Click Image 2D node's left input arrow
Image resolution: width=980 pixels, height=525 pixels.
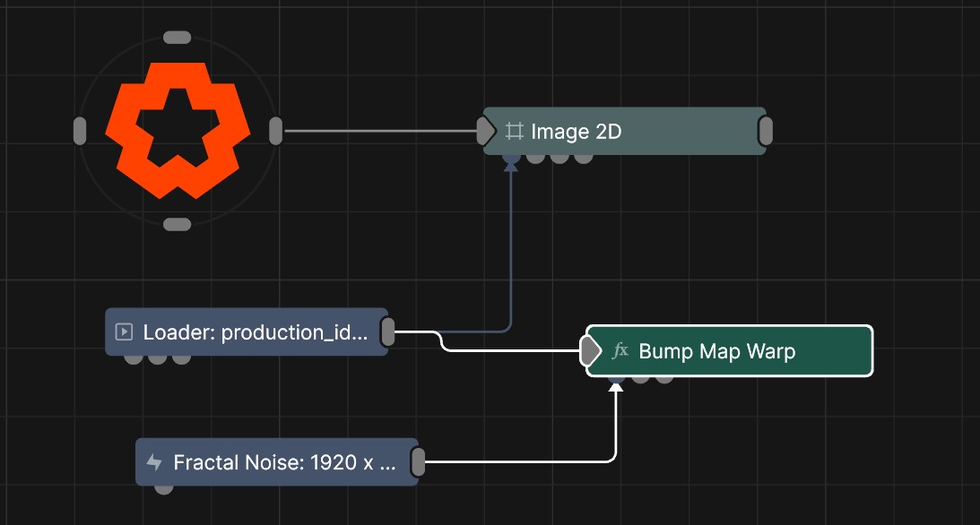tap(485, 132)
